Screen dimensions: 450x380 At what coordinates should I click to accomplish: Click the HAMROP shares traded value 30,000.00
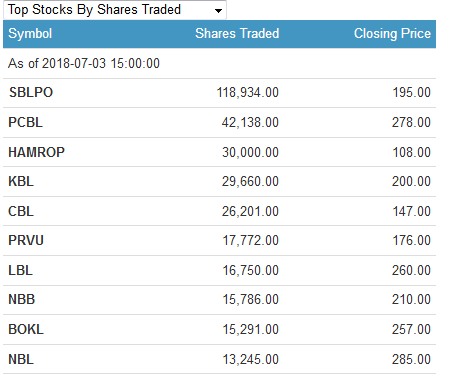pyautogui.click(x=250, y=152)
